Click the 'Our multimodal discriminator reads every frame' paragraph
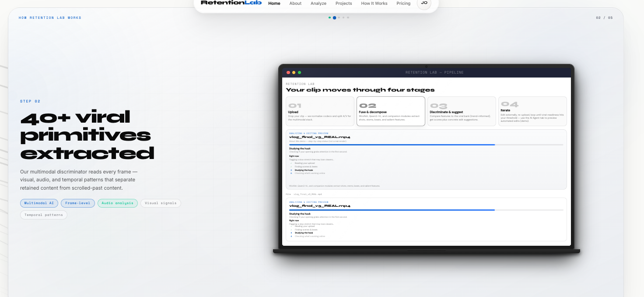Screen dimensions: 644x297 pos(79,180)
